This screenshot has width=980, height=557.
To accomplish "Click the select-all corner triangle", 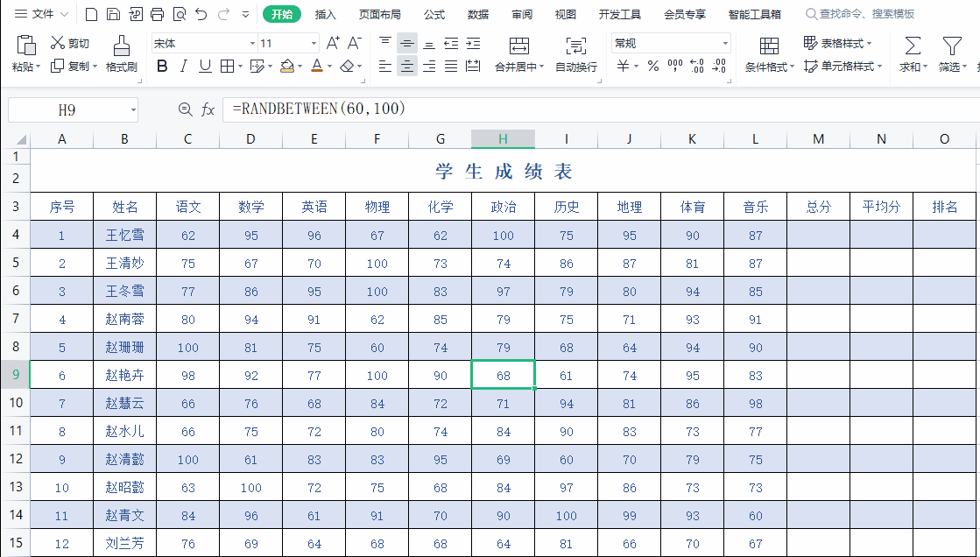I will click(21, 138).
